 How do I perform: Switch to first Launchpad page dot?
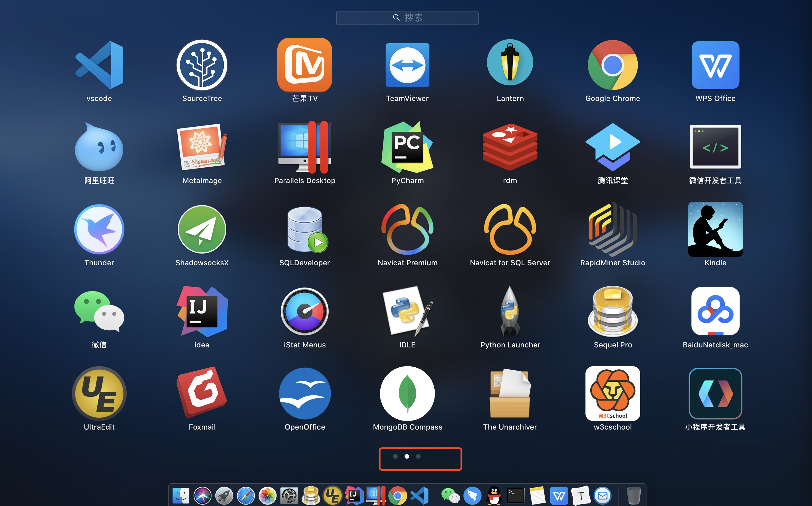[395, 456]
